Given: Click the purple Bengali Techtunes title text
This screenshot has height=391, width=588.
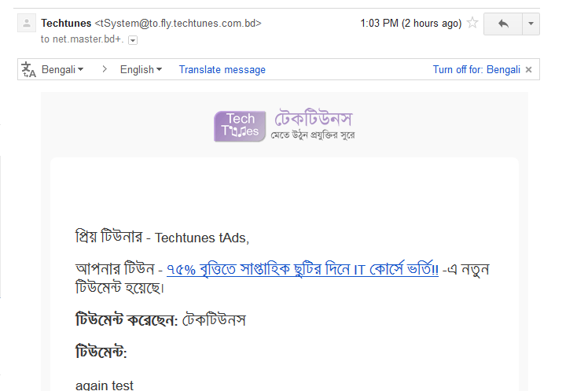Looking at the screenshot, I should (314, 118).
